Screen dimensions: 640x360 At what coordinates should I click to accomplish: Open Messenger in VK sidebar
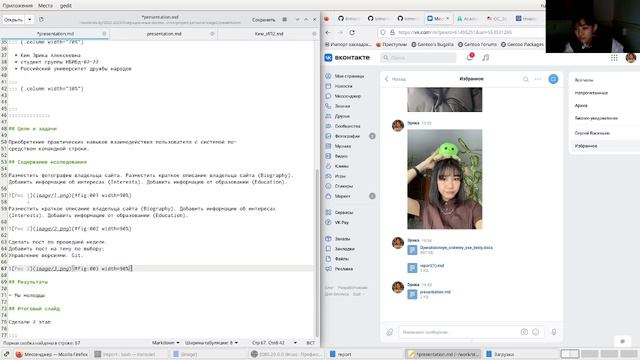(x=343, y=96)
